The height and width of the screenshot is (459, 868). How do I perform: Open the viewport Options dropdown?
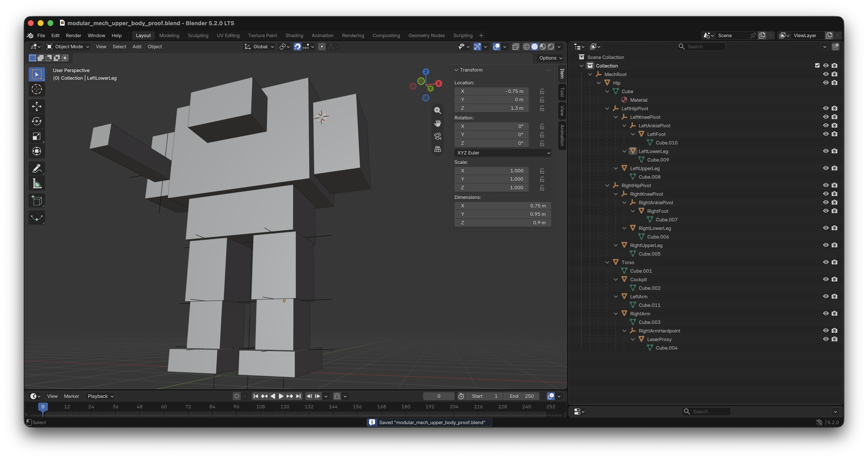551,58
